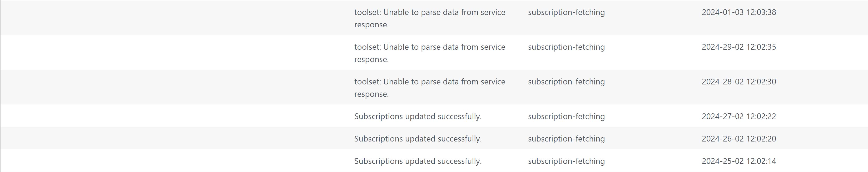868x172 pixels.
Task: Select the subscription-fetching type logged at 12:02:35
Action: pyautogui.click(x=566, y=47)
